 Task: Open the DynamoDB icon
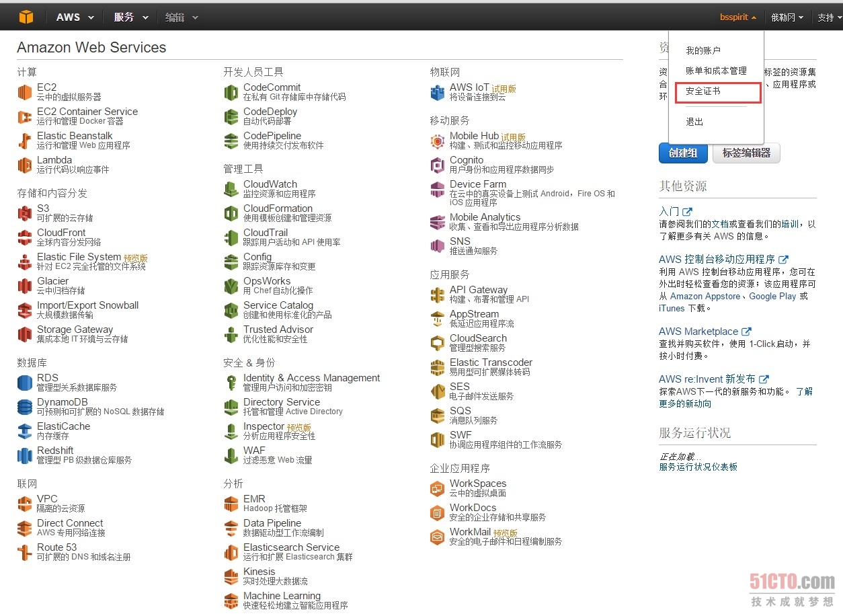(x=25, y=407)
